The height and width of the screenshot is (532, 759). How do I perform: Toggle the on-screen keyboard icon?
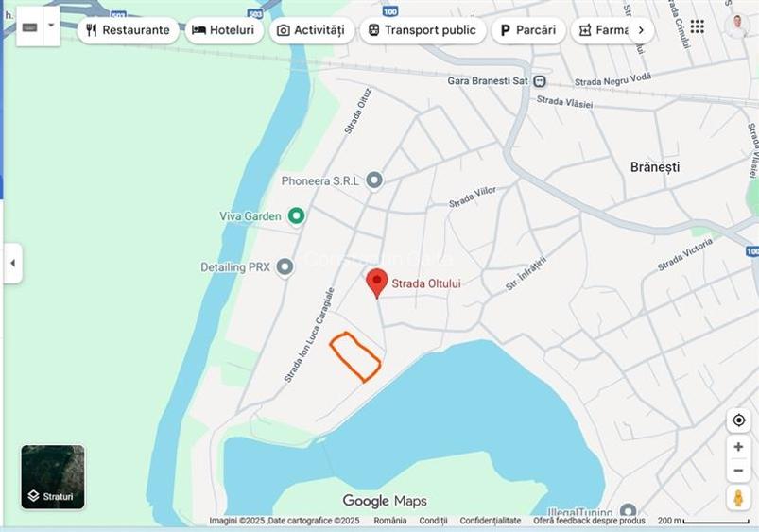(x=30, y=27)
